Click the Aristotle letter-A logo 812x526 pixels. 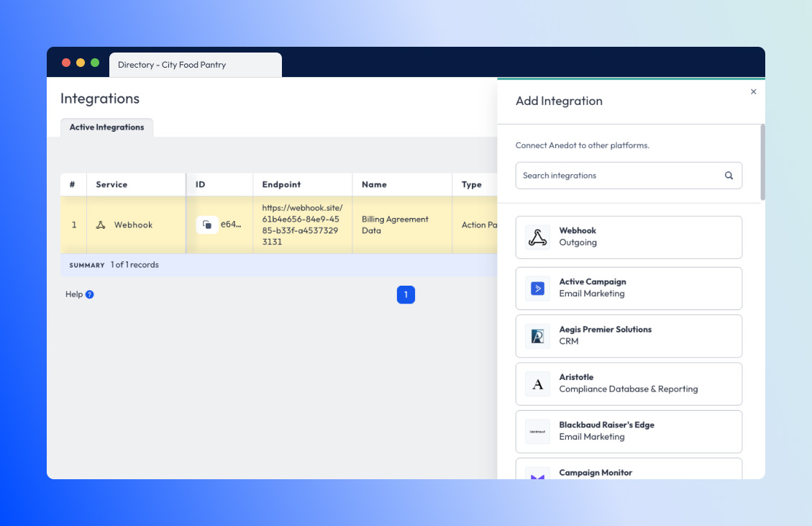point(537,384)
